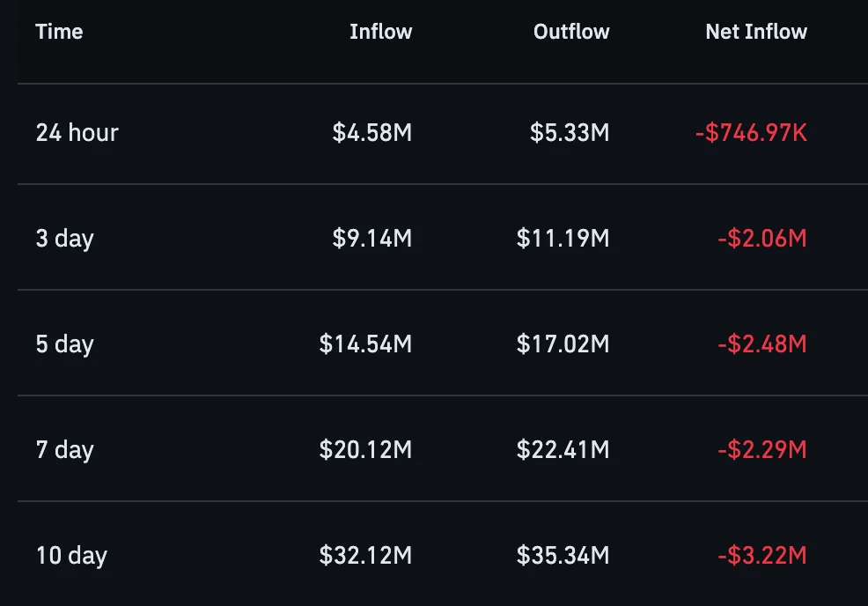
Task: Click the -$2.06M net inflow value
Action: (762, 239)
